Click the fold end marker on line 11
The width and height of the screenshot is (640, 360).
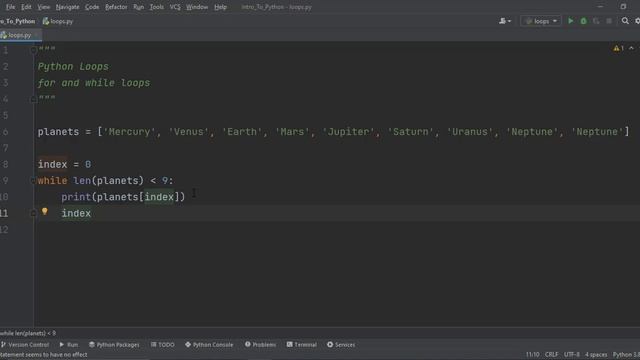(34, 213)
